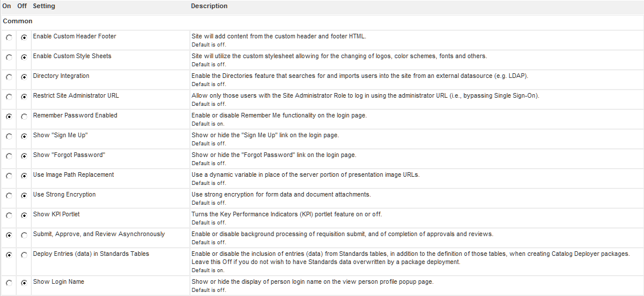Screen dimensions: 644x296
Task: Turn on Restrict Site Administrator URL
Action: (x=8, y=97)
